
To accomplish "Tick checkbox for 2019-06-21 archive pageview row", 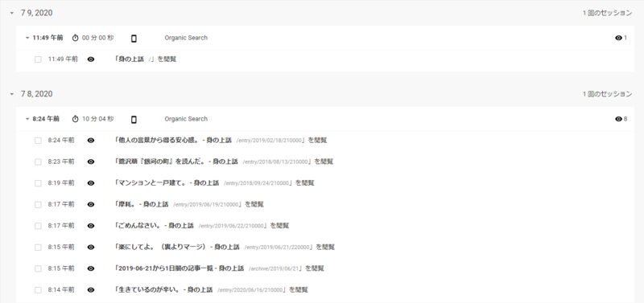I will coord(38,268).
